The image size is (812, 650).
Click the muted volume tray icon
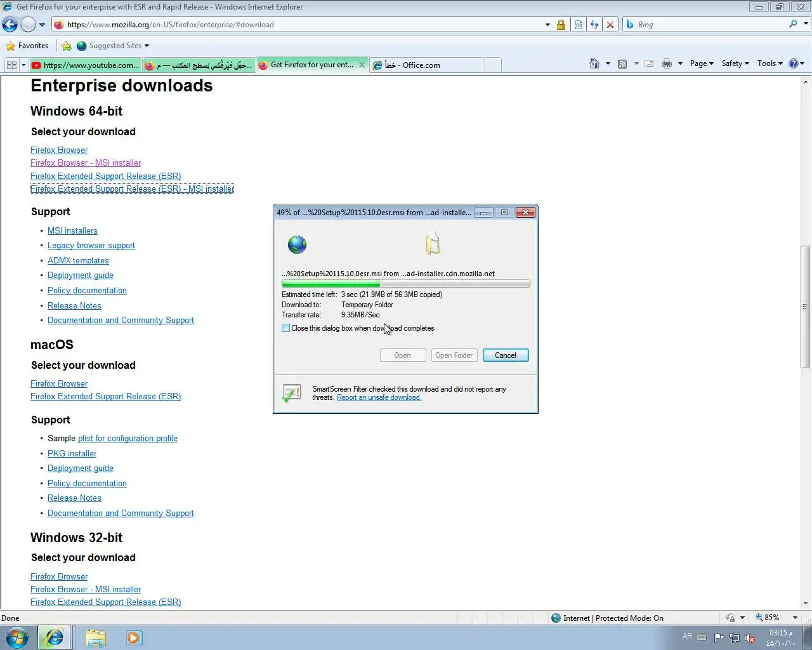pyautogui.click(x=750, y=638)
